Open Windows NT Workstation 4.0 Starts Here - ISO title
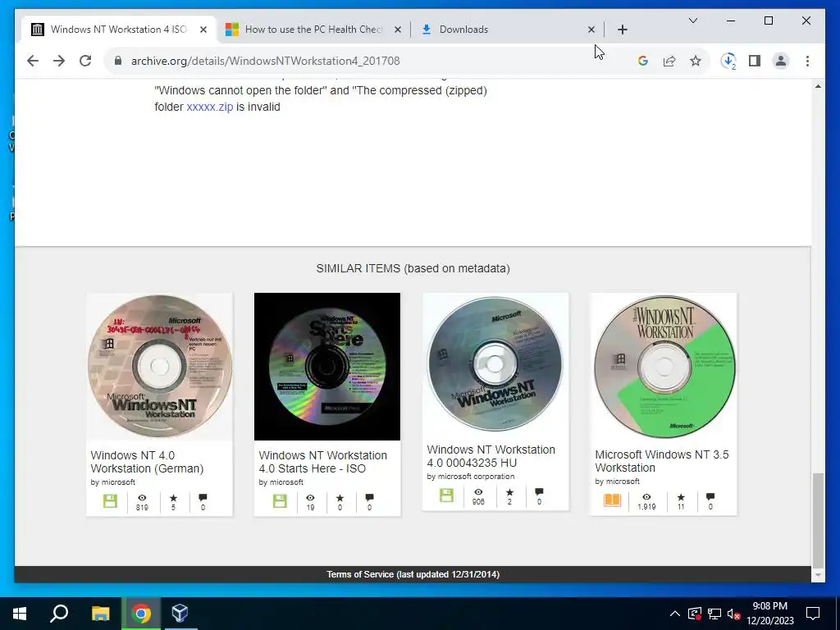 point(322,462)
